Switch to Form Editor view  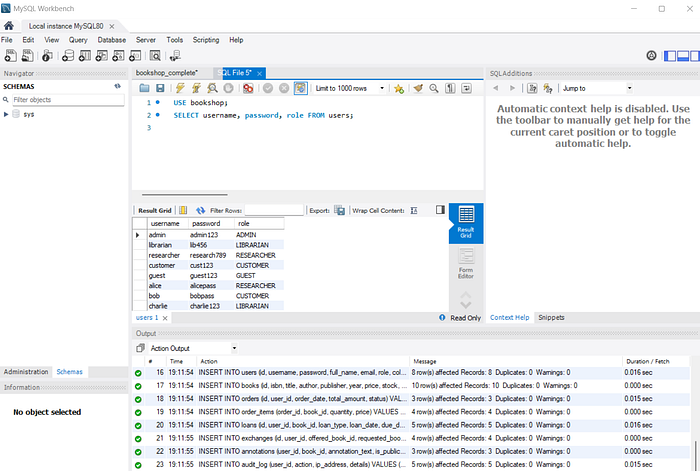[466, 264]
